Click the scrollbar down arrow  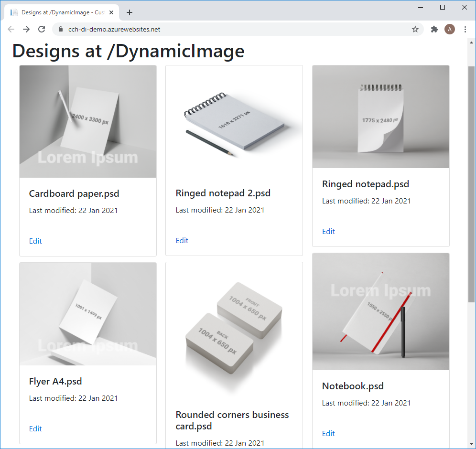tap(471, 444)
